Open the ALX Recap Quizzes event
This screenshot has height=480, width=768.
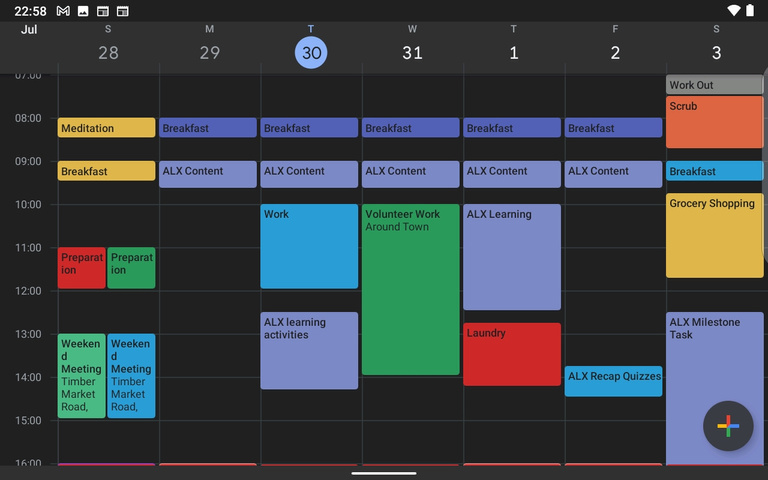(x=613, y=381)
